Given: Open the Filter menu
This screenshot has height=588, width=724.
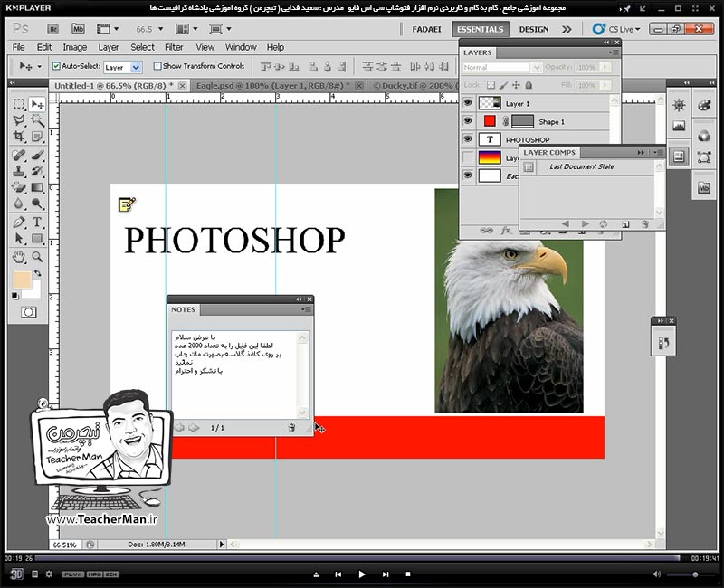Looking at the screenshot, I should (174, 47).
